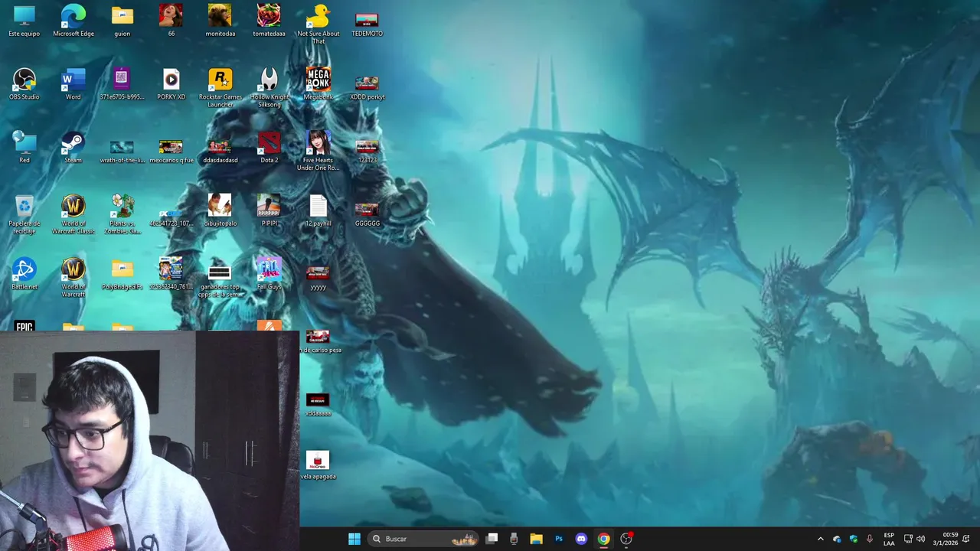Open the Red network icon
The image size is (980, 551).
tap(24, 148)
